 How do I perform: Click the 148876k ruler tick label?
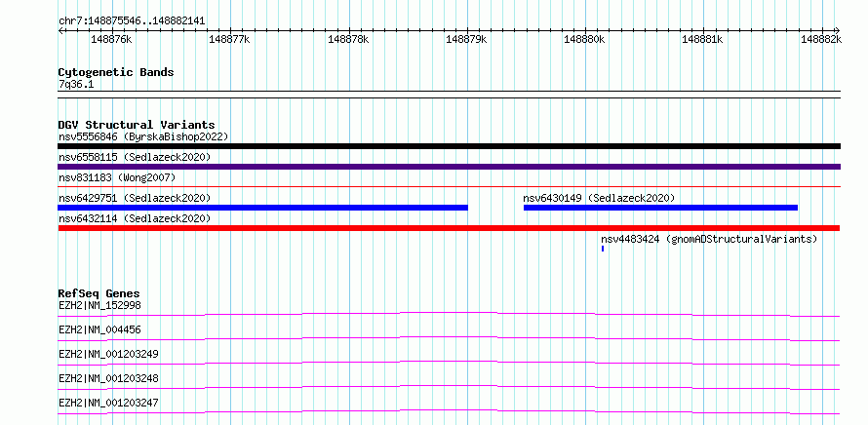[112, 39]
